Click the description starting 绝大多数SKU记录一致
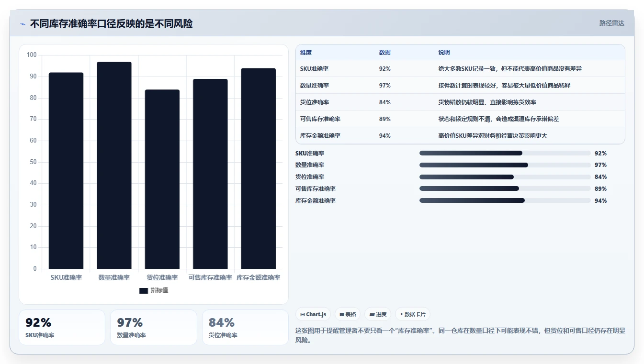The width and height of the screenshot is (644, 364). 510,69
